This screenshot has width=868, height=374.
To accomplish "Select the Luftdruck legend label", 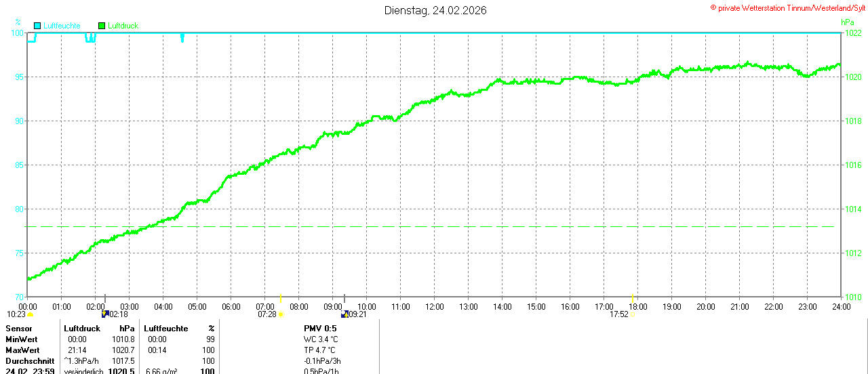I will point(123,26).
